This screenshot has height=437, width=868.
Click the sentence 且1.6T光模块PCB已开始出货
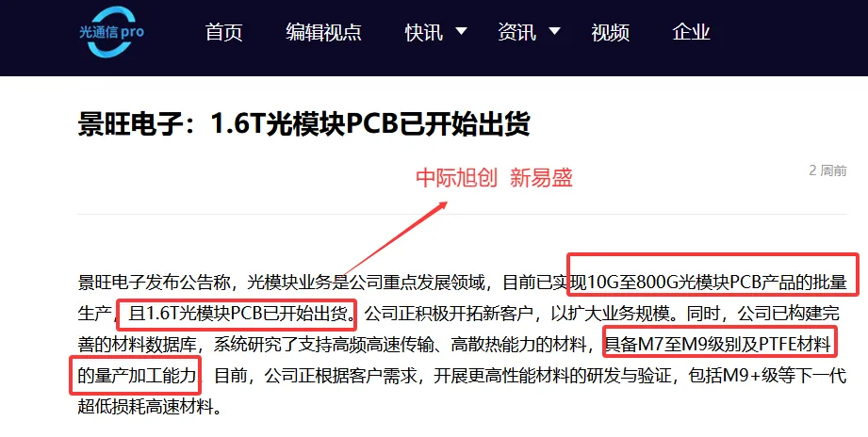coord(242,313)
